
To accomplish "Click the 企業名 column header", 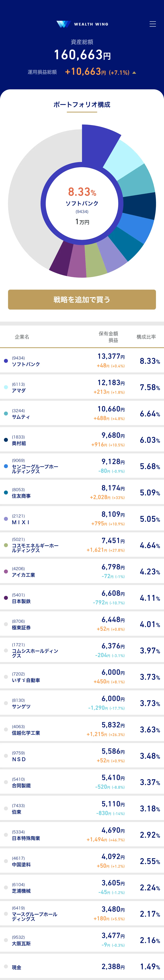I will (x=22, y=337).
